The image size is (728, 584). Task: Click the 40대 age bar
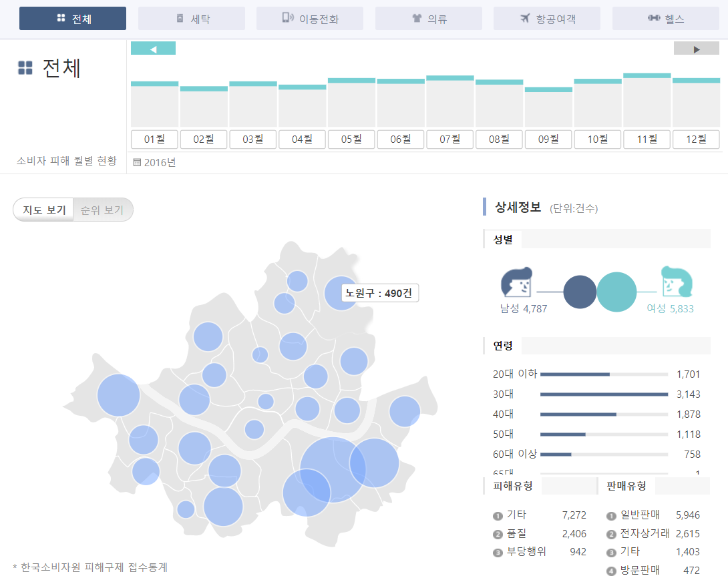tap(604, 414)
